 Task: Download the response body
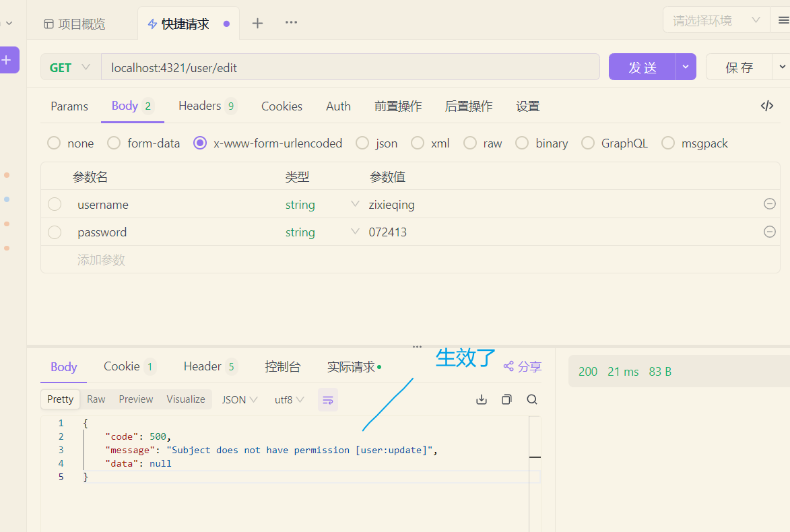pos(481,399)
